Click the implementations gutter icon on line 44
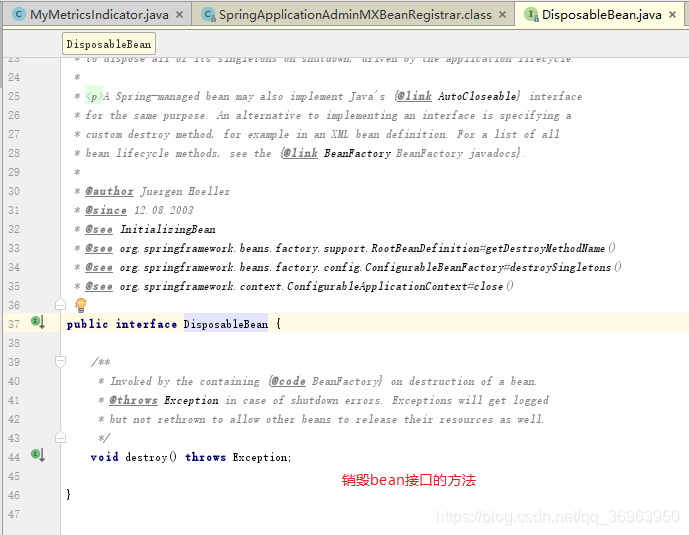Image resolution: width=689 pixels, height=535 pixels. pos(38,455)
